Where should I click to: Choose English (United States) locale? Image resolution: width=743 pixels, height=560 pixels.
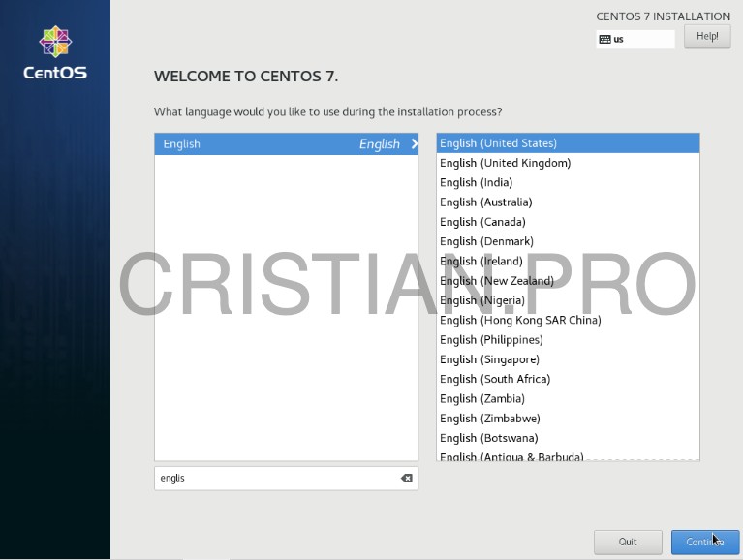[x=568, y=143]
